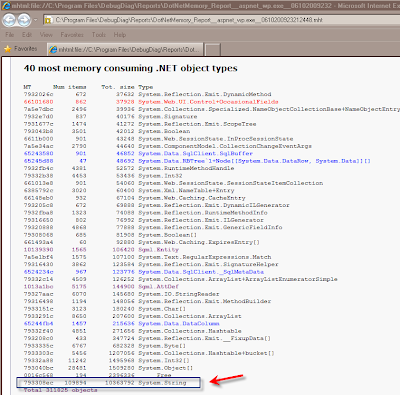400x395 pixels.
Task: Open the View menu
Action: click(x=46, y=35)
